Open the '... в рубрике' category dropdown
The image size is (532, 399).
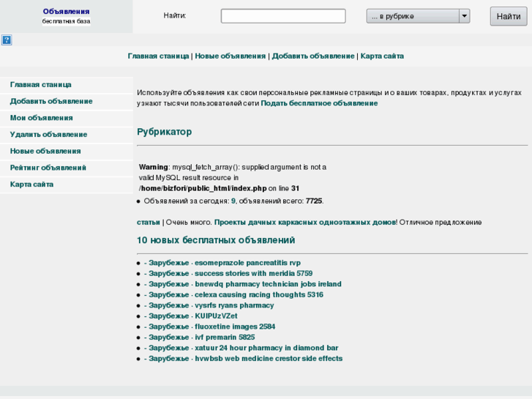pyautogui.click(x=418, y=16)
